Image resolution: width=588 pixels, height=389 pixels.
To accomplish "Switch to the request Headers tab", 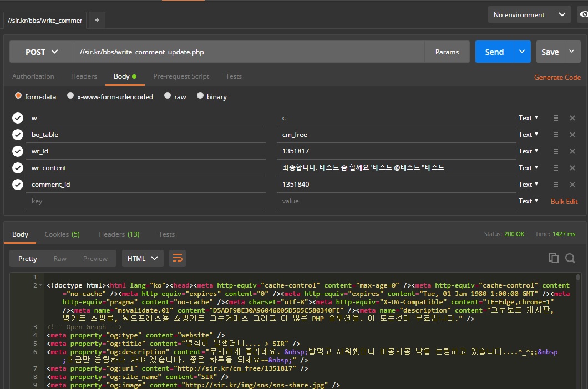I will click(84, 76).
